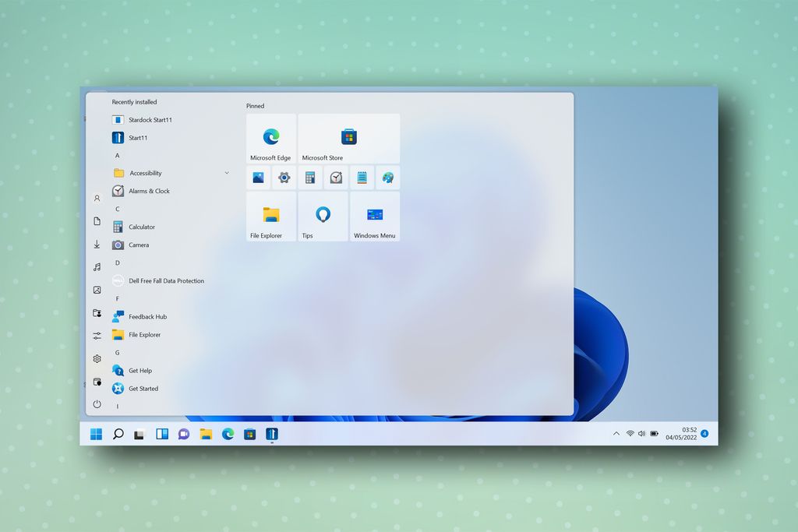Open Notepad from the pinned apps
The image size is (798, 532).
tap(362, 177)
